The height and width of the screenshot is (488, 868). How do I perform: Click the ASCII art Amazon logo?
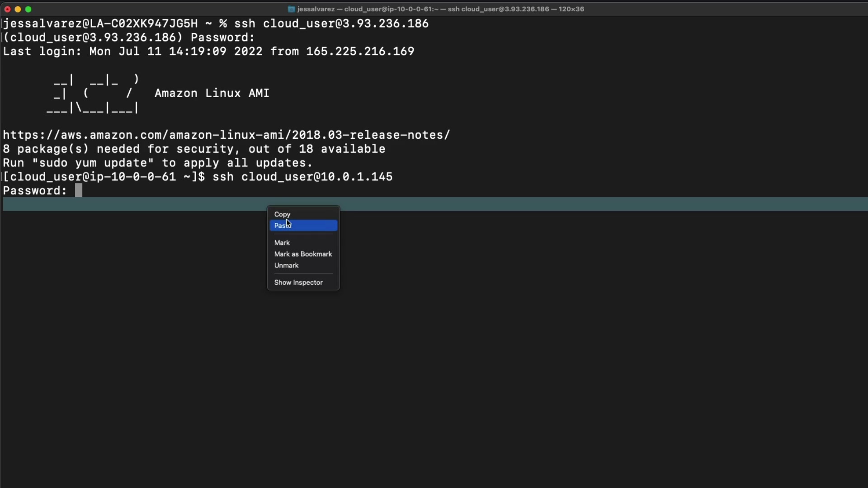(93, 94)
